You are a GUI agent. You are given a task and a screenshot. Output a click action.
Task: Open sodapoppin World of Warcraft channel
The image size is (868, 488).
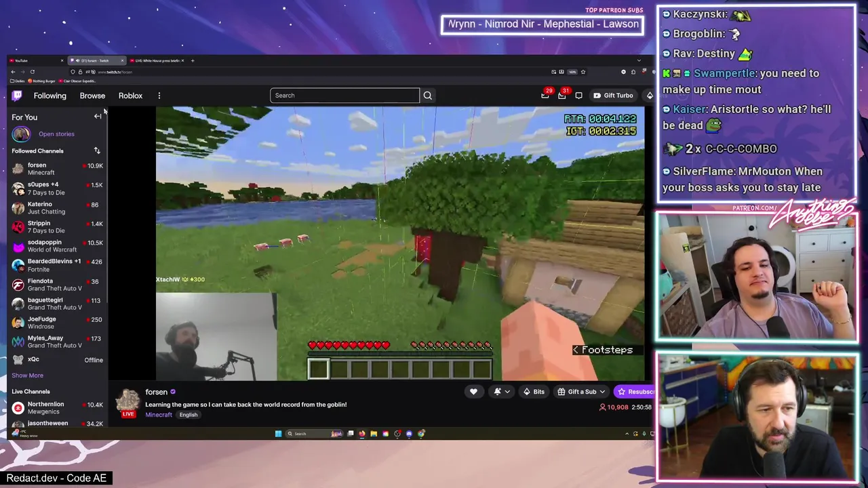point(57,245)
